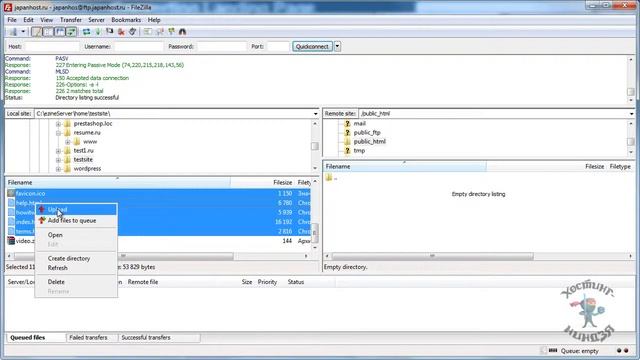Switch to Failed transfers tab
The height and width of the screenshot is (360, 640).
[88, 338]
